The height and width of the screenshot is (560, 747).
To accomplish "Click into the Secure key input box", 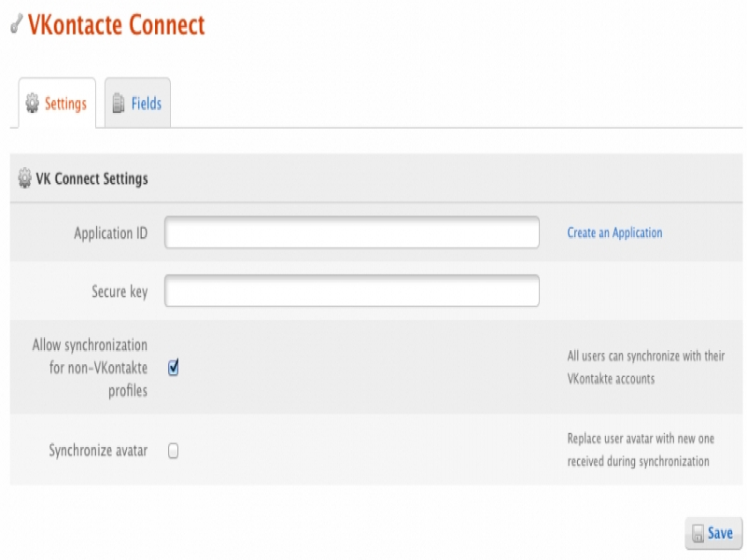I will tap(352, 291).
